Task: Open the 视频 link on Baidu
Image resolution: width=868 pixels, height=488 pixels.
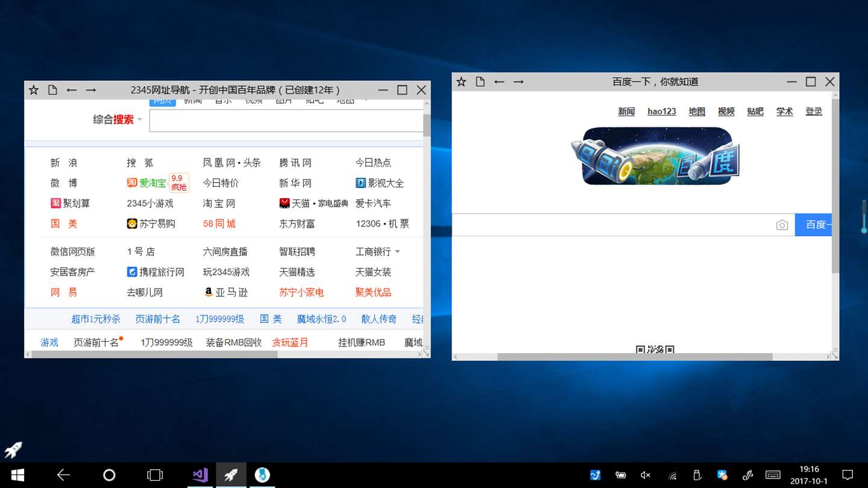Action: coord(726,111)
